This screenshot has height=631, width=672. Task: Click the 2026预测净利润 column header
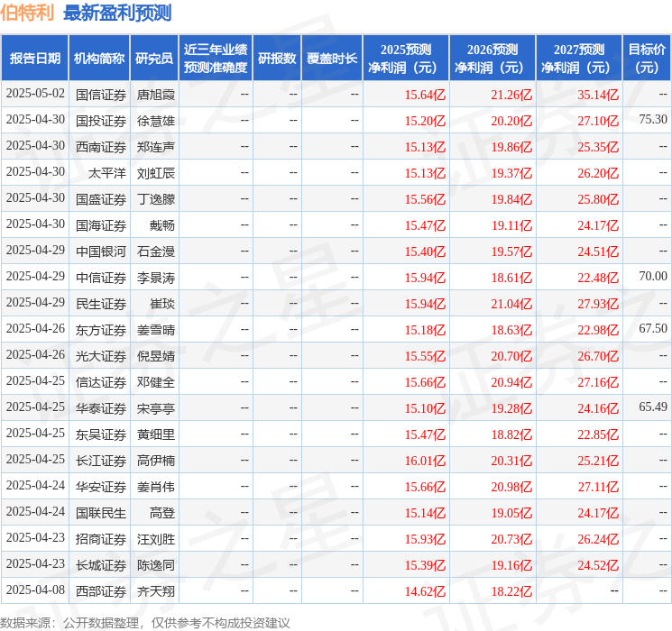[492, 59]
